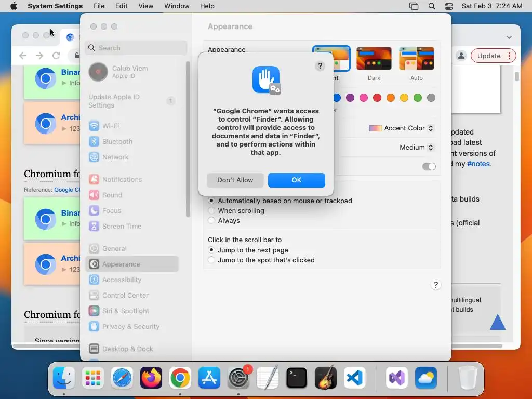Open the View menu

[145, 6]
